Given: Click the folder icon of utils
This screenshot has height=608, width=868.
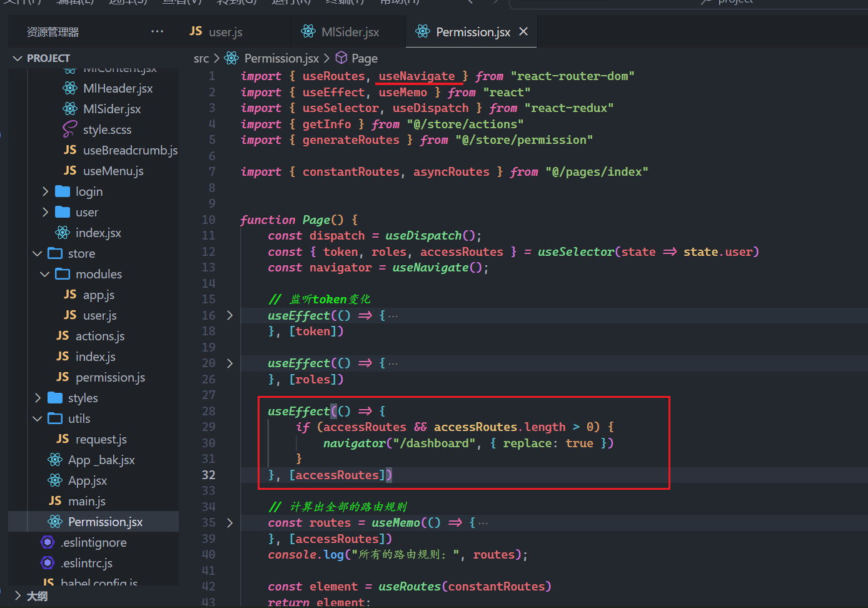Looking at the screenshot, I should 55,418.
